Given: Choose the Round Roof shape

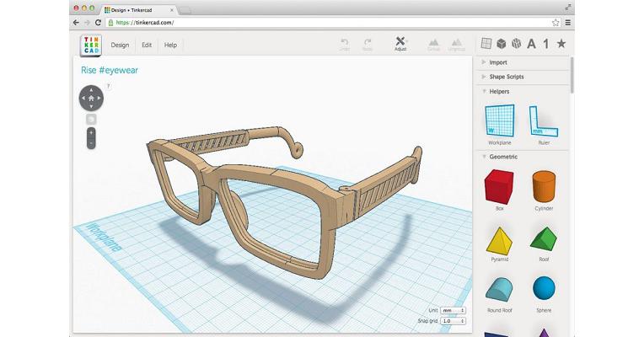Looking at the screenshot, I should [499, 289].
